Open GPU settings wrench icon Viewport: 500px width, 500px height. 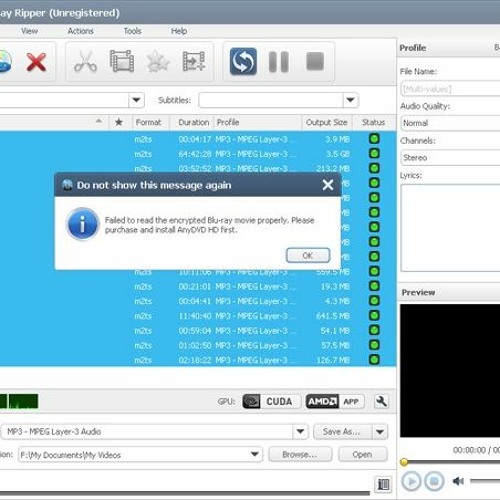381,401
